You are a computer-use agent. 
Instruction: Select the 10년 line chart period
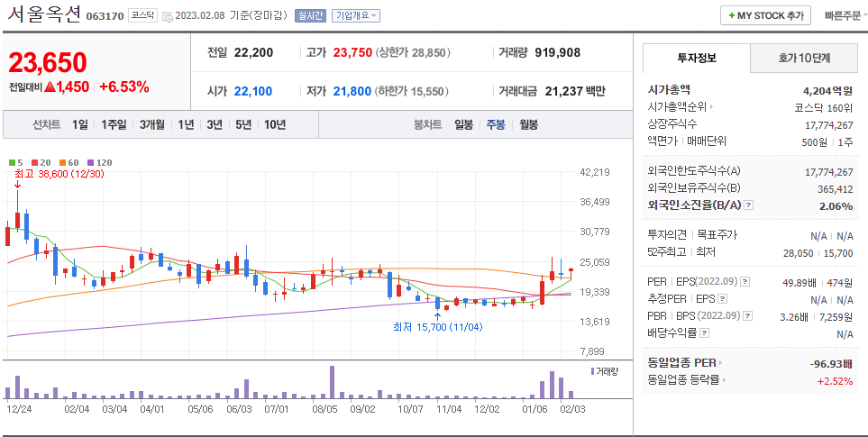[x=275, y=124]
